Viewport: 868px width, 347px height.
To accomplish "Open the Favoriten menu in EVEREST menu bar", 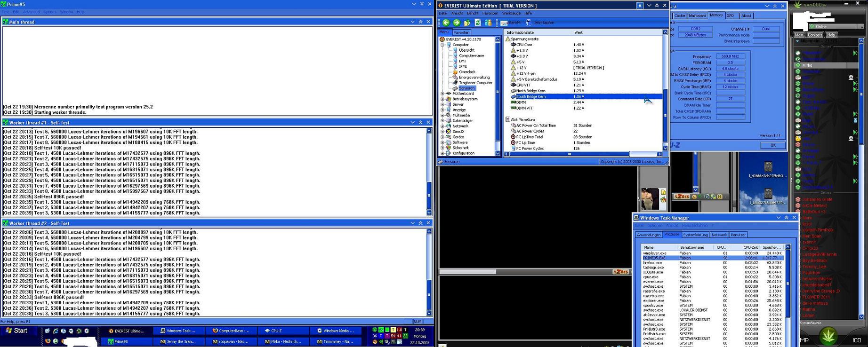I will click(x=490, y=13).
